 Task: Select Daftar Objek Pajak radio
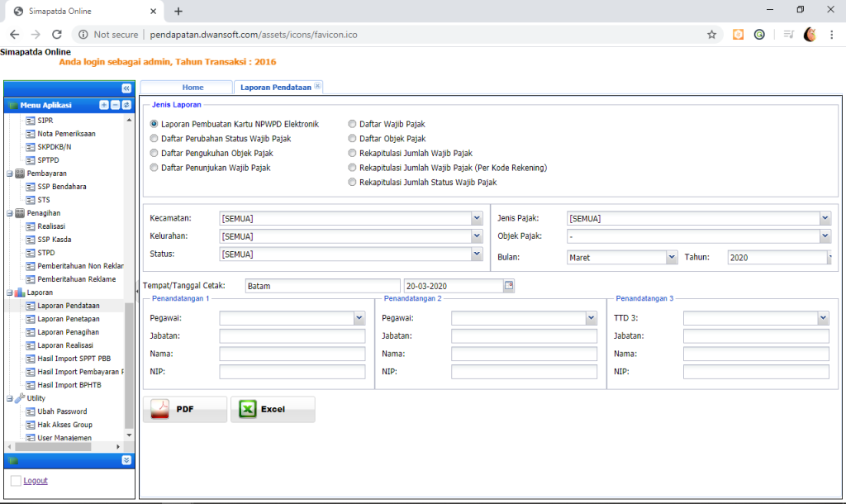(352, 139)
